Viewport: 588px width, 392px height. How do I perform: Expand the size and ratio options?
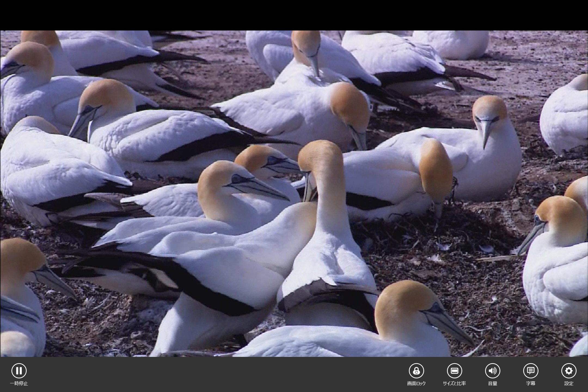tap(454, 371)
